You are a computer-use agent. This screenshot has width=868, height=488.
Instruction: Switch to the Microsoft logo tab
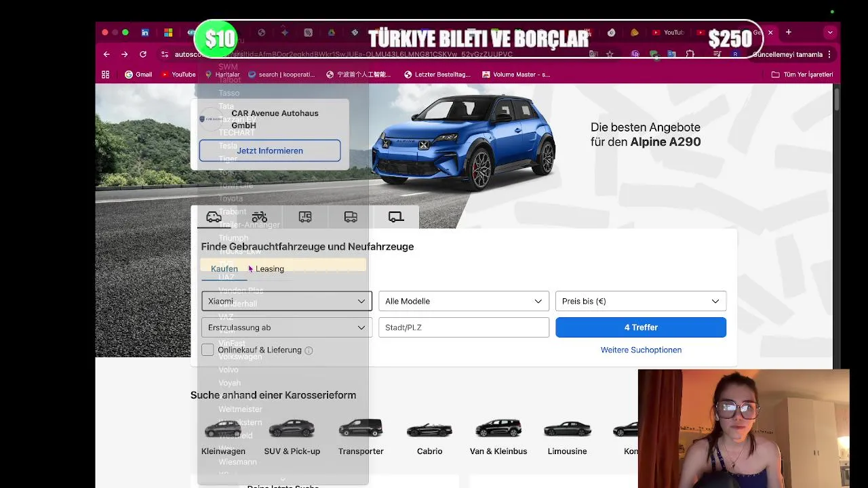point(168,32)
